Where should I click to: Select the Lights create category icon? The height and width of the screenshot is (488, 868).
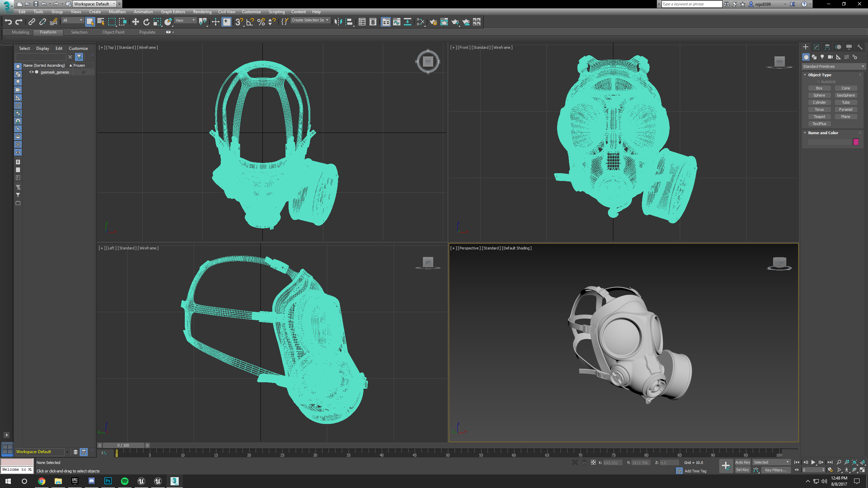point(822,57)
